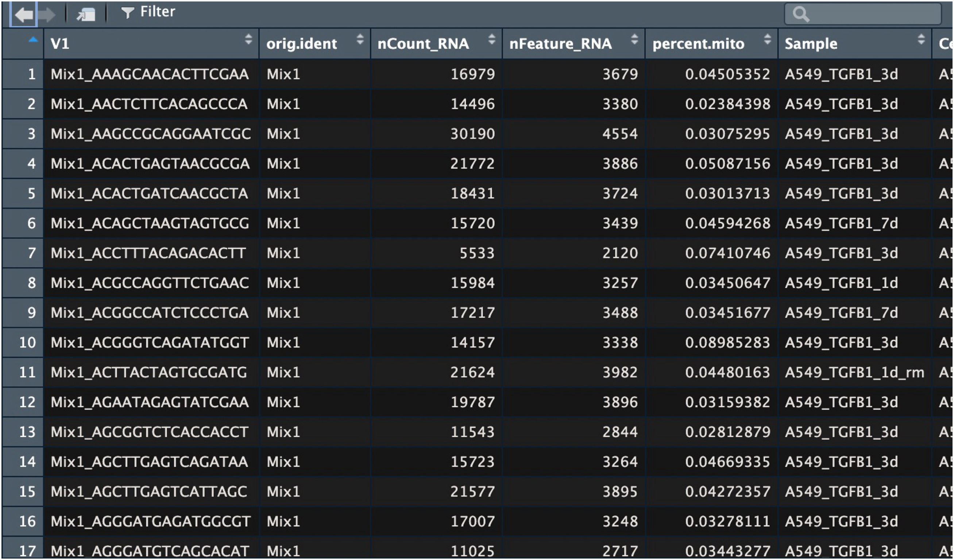Select the Sample column header

click(811, 44)
